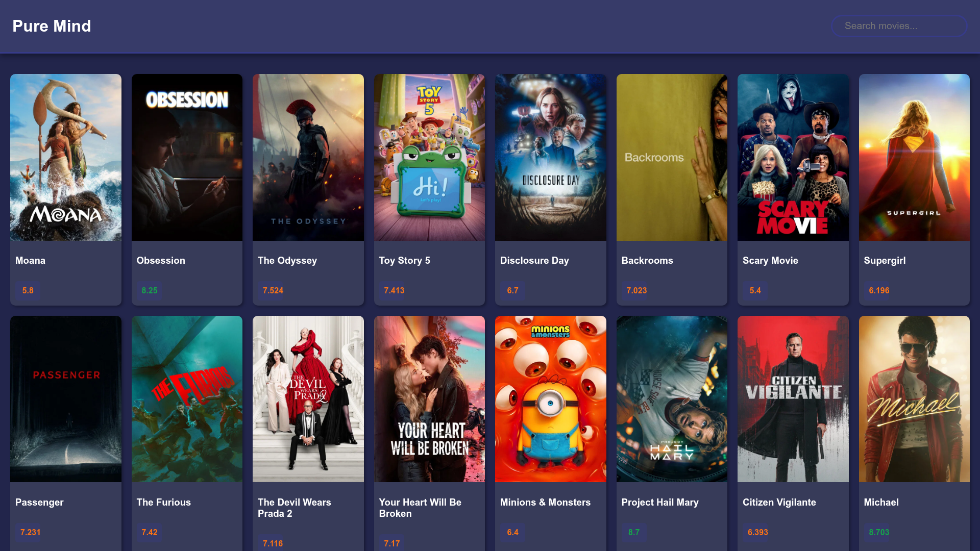Click the Moana movie title
Screen dimensions: 980x551
click(30, 260)
